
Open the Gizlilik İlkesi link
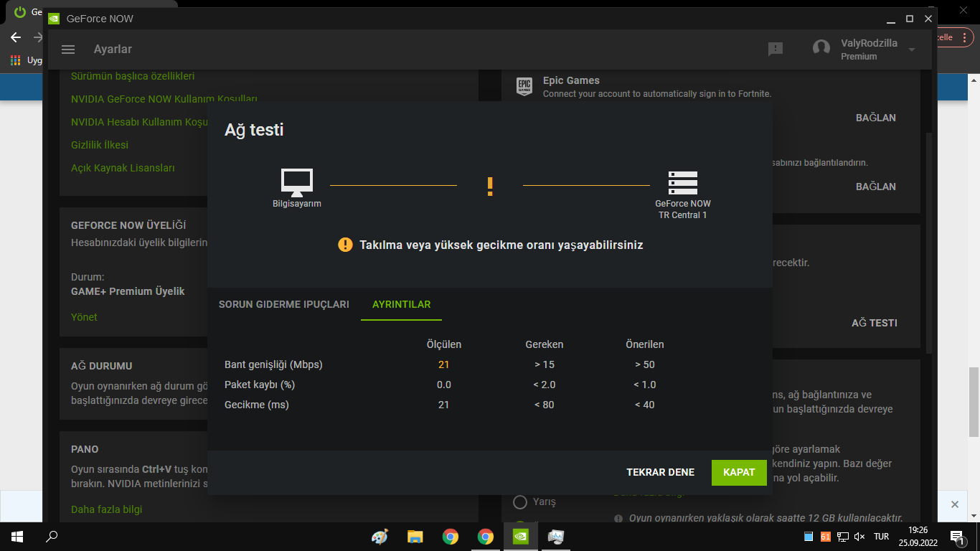(100, 145)
